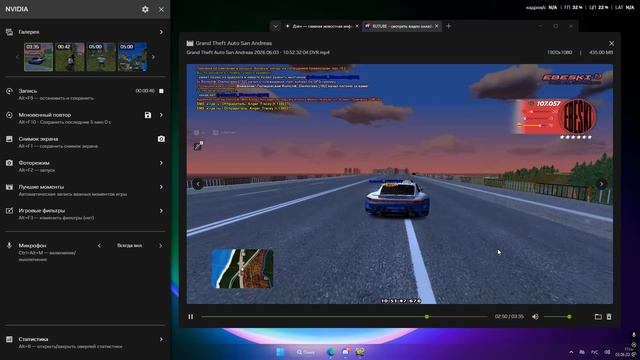Click the Мгновенный повтор replay icon
Viewport: 640px width, 360px height.
click(x=9, y=115)
